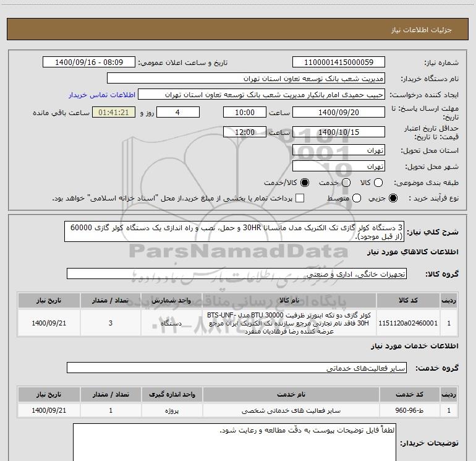This screenshot has width=476, height=461.
Task: Click service code ط-96-960 cell
Action: click(x=409, y=410)
